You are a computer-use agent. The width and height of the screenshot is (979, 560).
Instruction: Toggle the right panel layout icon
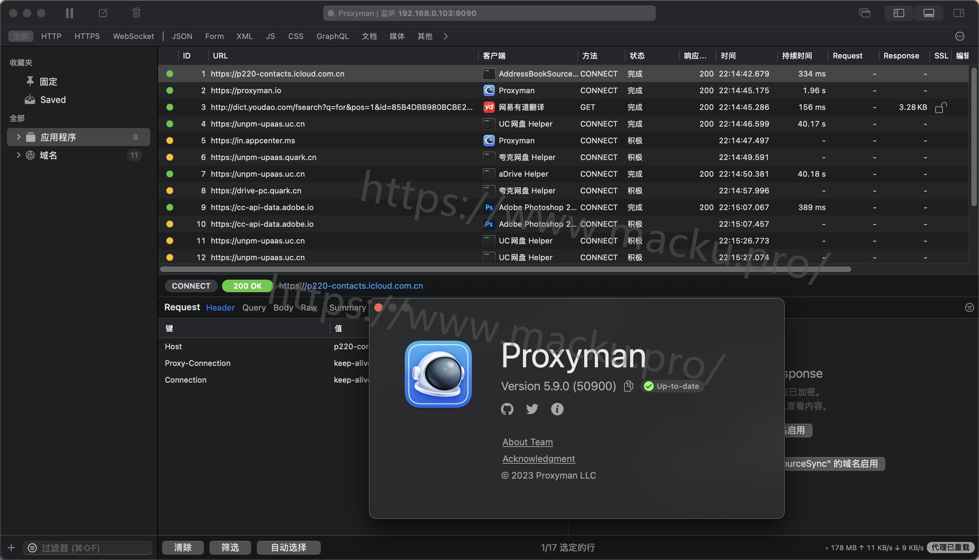958,13
